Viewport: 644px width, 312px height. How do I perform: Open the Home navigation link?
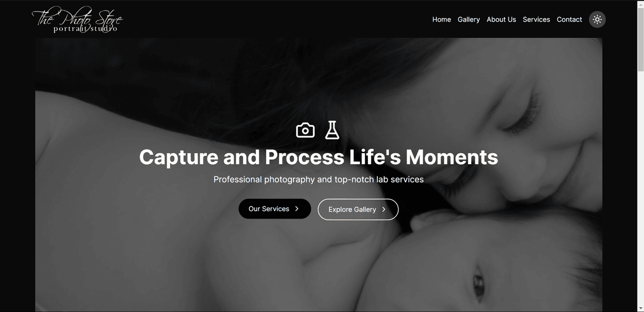pyautogui.click(x=442, y=20)
